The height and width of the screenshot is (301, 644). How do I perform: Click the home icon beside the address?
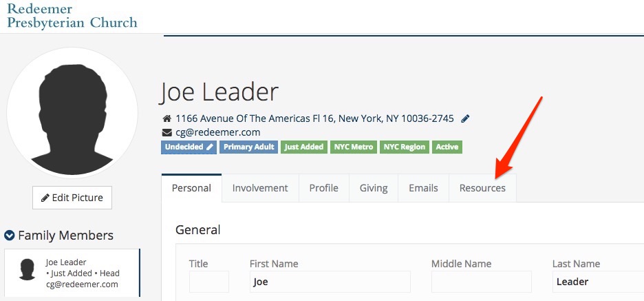167,119
